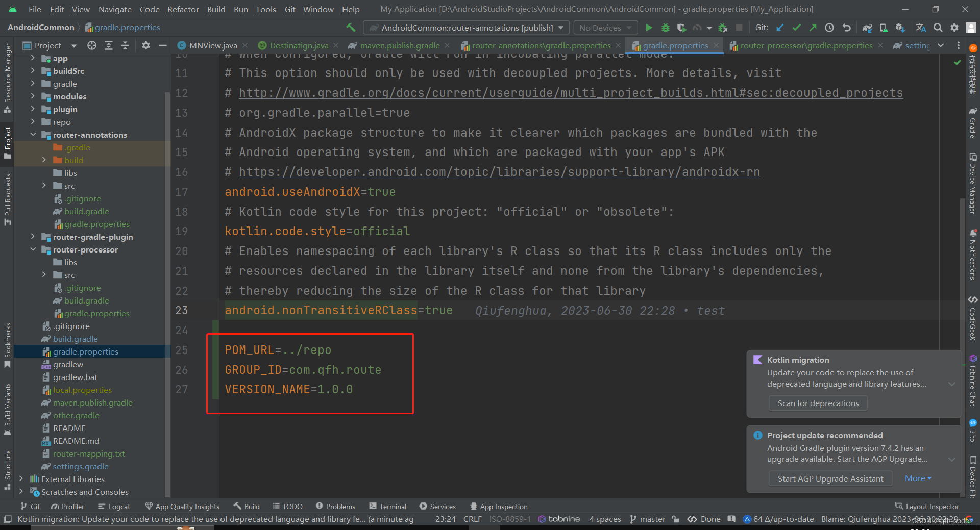
Task: Open the gradle.org multi_project_builds link
Action: tap(571, 93)
